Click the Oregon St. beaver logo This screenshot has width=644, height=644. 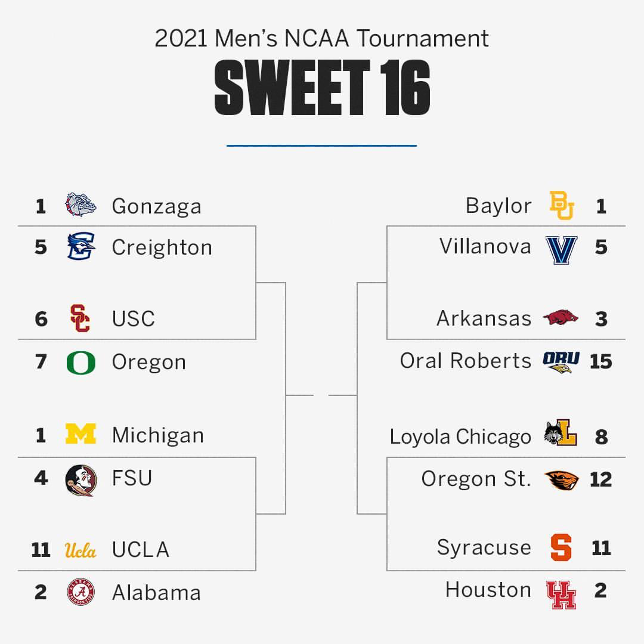[x=561, y=479]
